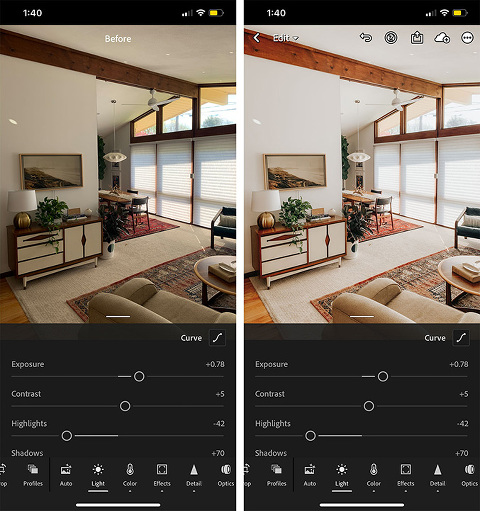Select the Color tab in right screen
Viewport: 480px width, 511px height.
pos(374,475)
